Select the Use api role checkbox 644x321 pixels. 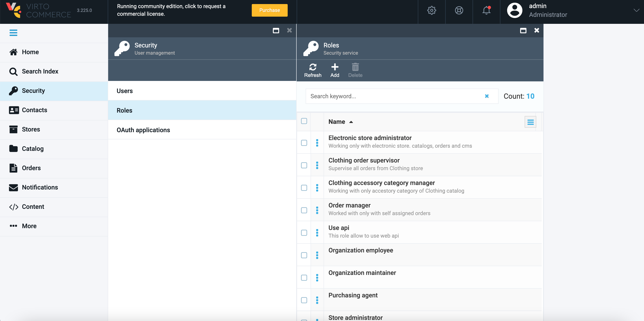click(x=304, y=233)
